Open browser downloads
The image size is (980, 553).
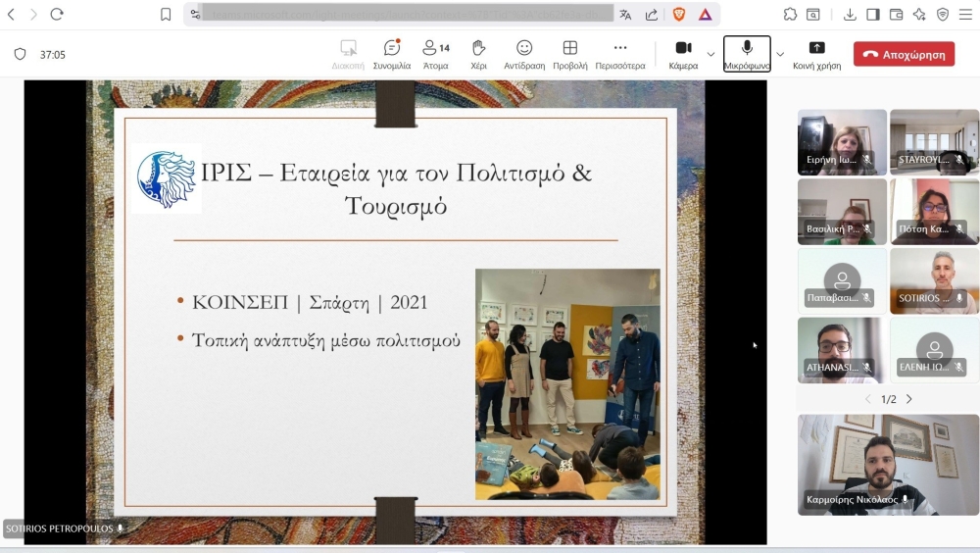click(850, 14)
